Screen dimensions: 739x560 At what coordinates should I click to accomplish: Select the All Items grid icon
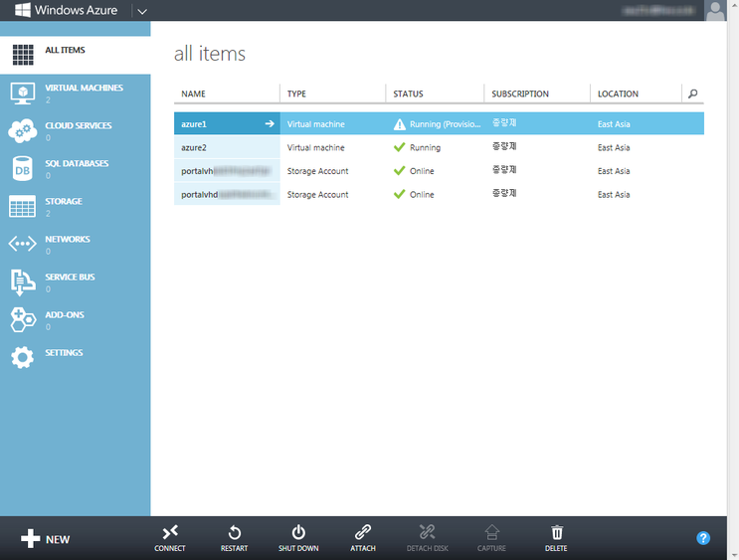[x=23, y=55]
